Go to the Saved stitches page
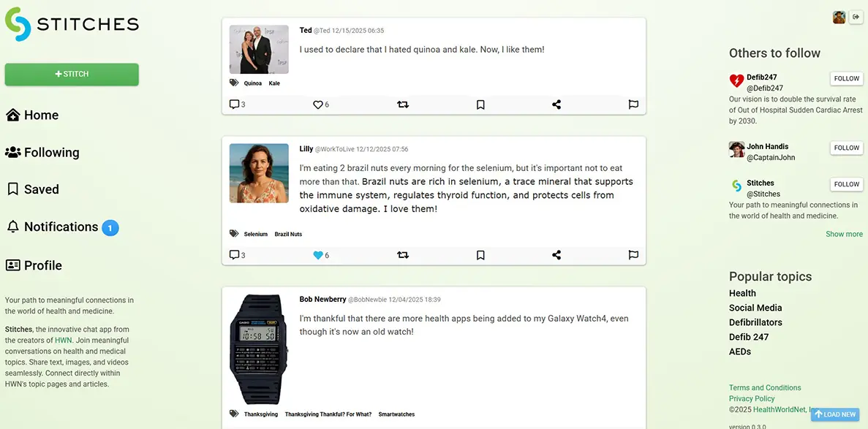 pyautogui.click(x=41, y=189)
